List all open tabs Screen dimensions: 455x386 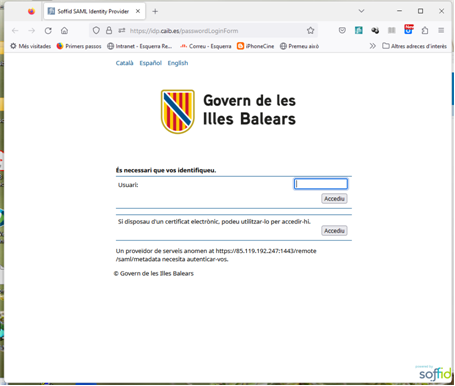coord(361,11)
